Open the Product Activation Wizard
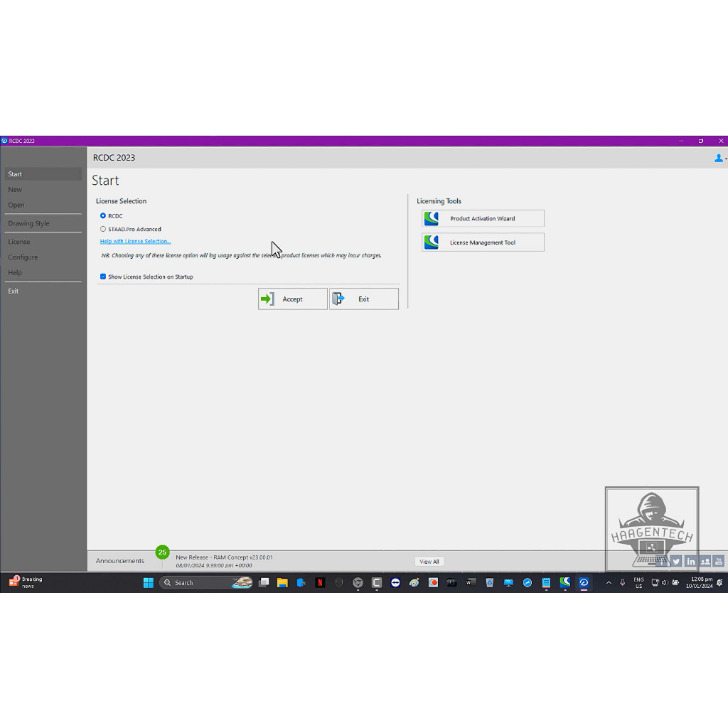The image size is (728, 728). 483,219
